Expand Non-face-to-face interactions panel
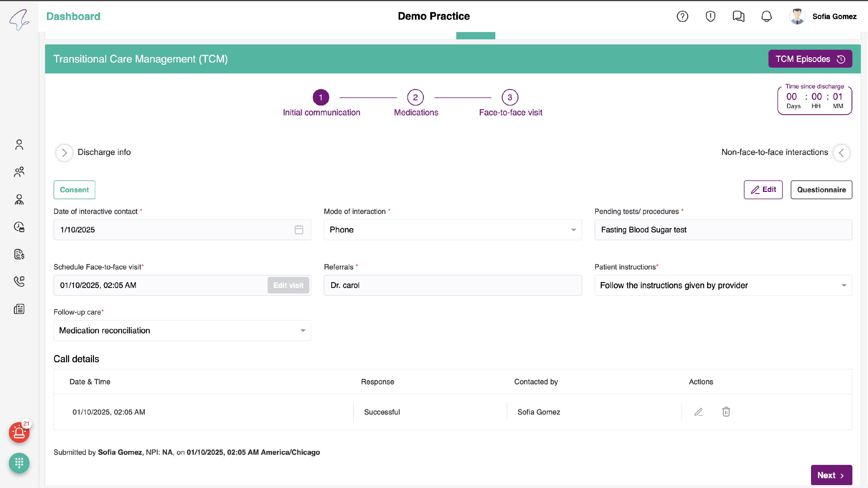Screen dimensions: 868x488 coord(841,153)
